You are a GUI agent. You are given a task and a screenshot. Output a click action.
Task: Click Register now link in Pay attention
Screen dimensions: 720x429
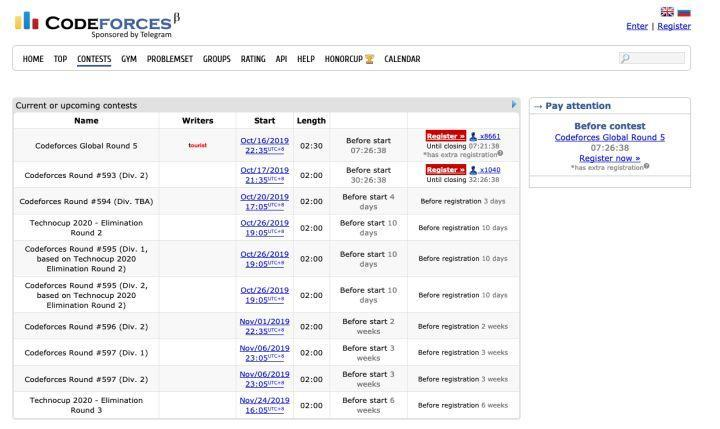click(609, 158)
